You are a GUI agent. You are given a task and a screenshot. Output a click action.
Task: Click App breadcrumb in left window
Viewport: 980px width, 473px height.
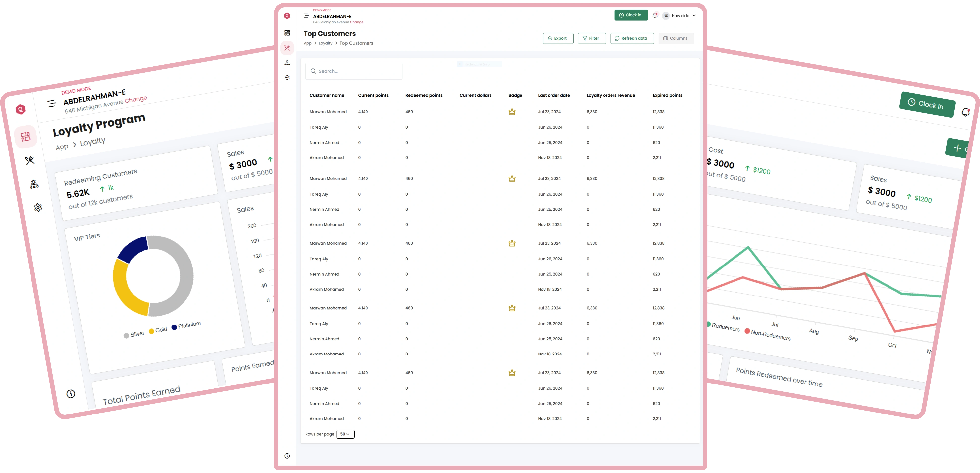[x=62, y=147]
